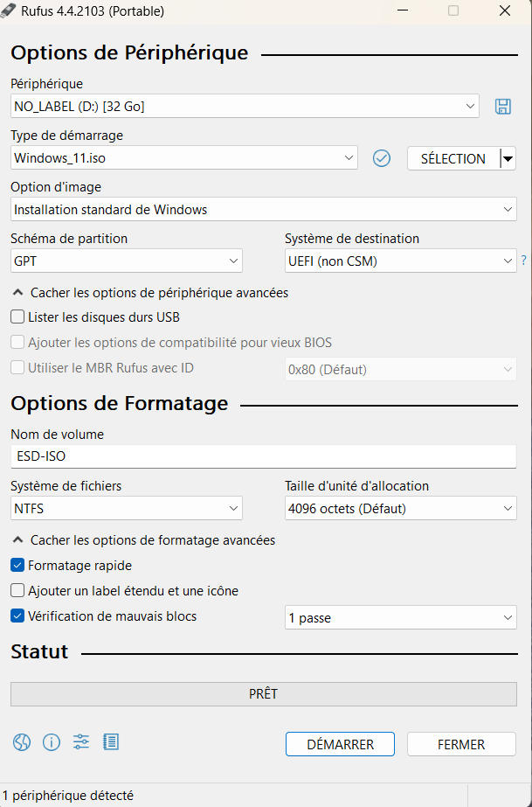The height and width of the screenshot is (807, 532).
Task: Open the log viewer icon
Action: tap(111, 742)
